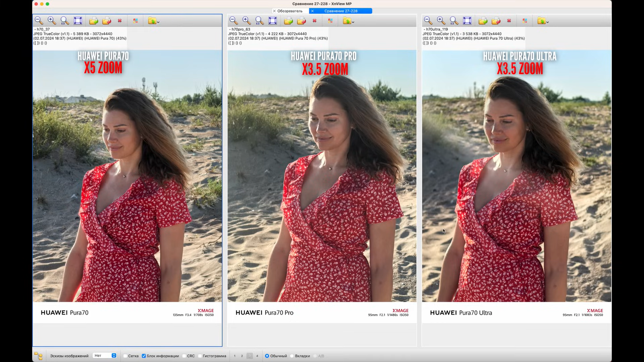Enable the Гистограмма checkbox
The height and width of the screenshot is (362, 644).
click(200, 356)
